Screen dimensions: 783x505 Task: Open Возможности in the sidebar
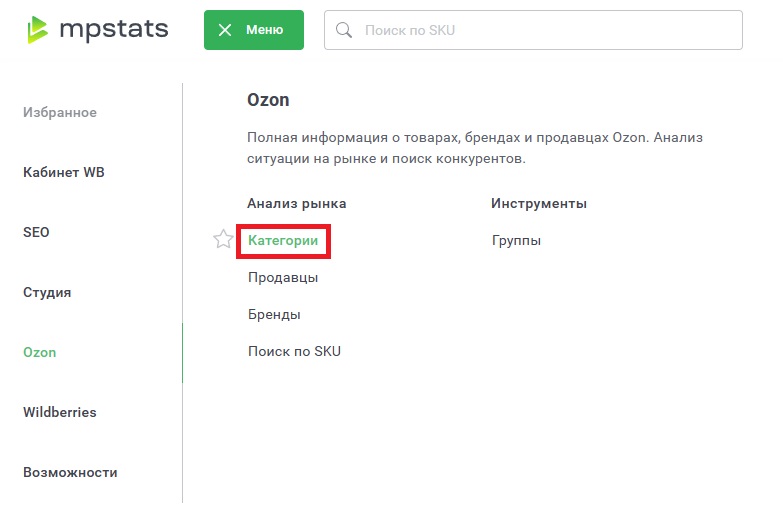tap(70, 472)
